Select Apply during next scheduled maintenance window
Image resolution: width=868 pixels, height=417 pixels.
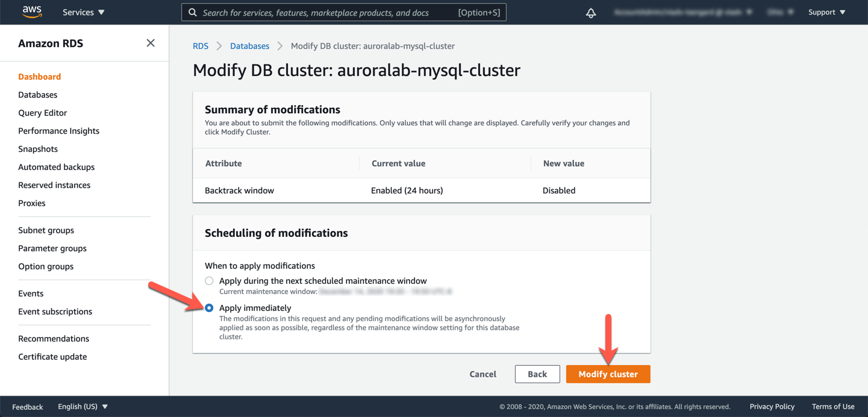tap(209, 281)
